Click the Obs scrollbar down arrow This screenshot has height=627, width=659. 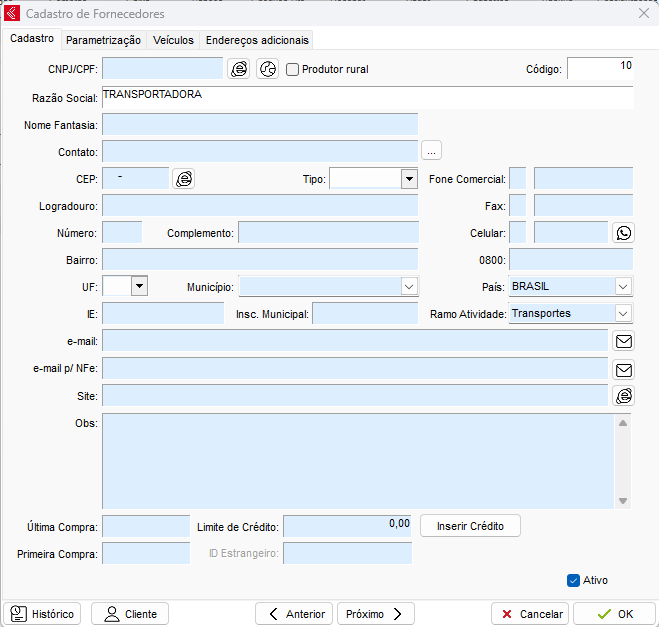[623, 501]
